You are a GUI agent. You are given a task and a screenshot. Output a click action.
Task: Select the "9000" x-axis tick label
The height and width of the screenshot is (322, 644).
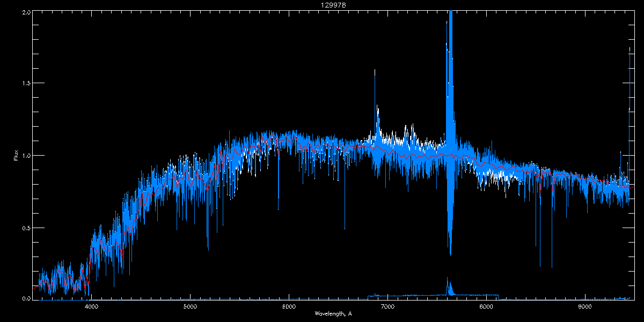[585, 307]
